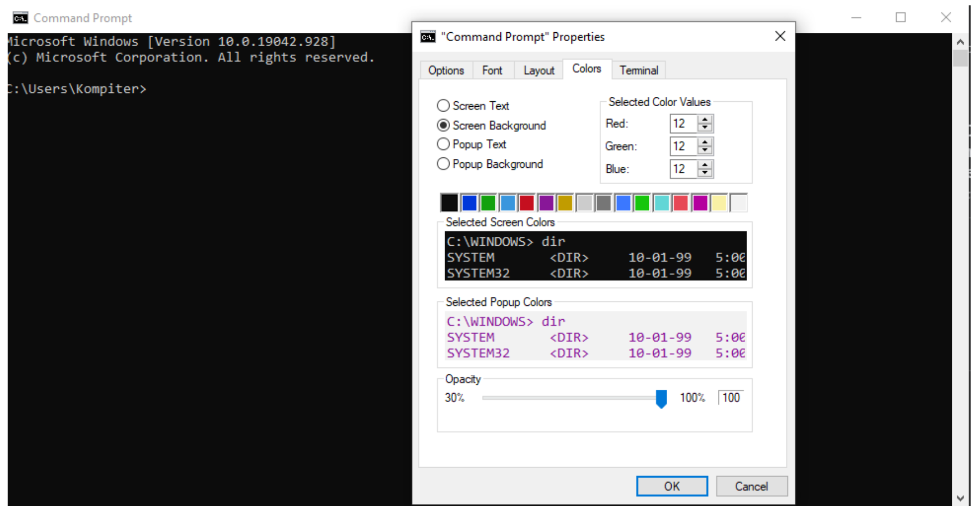Pick the bright blue color swatch
Viewport: 980px width, 513px height.
tap(623, 203)
